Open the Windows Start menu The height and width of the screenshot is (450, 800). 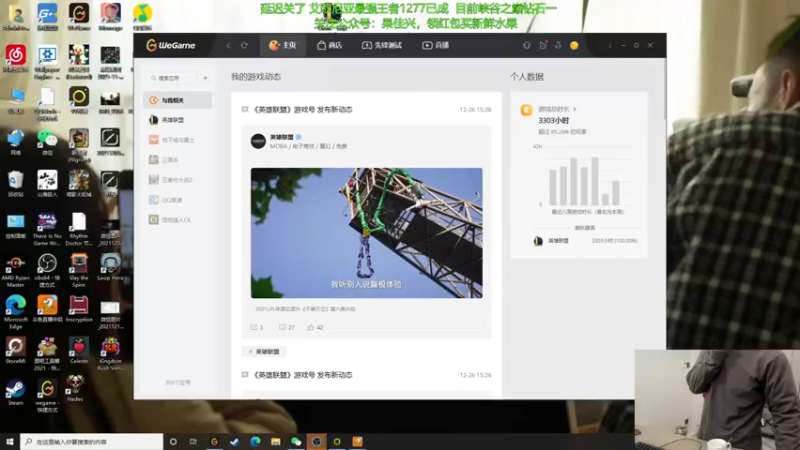coord(10,441)
